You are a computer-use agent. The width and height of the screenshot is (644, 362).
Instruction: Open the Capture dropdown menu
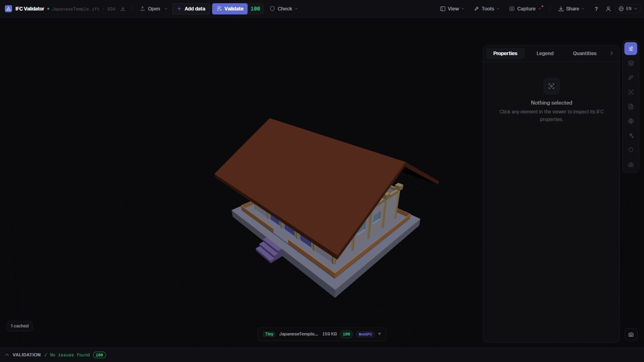[x=525, y=9]
